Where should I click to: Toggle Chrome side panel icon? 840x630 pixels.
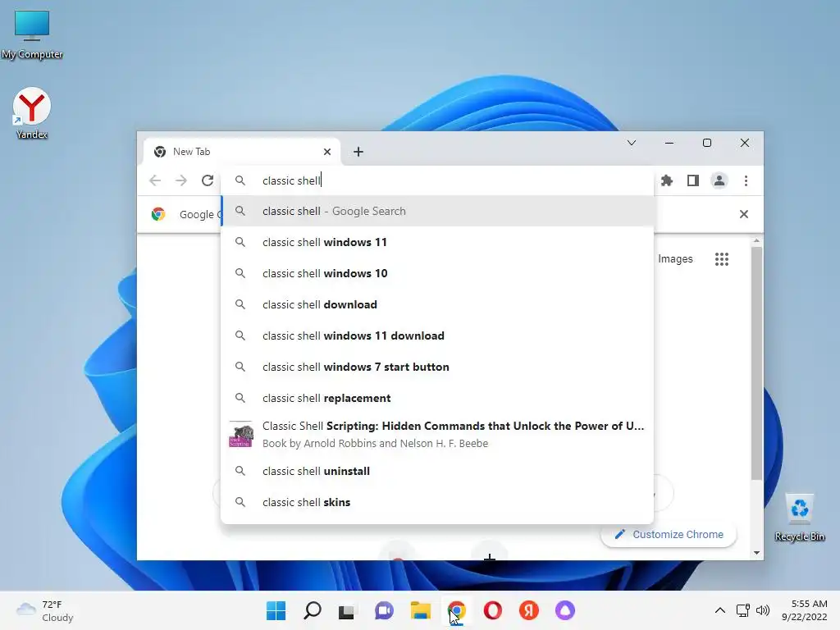692,180
